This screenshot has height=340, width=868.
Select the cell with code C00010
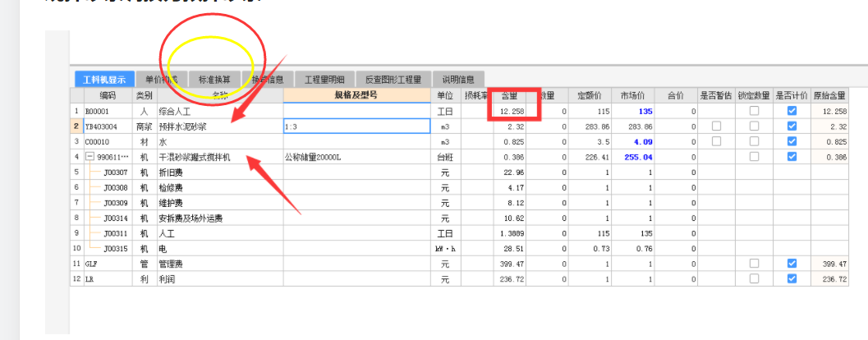(x=108, y=142)
